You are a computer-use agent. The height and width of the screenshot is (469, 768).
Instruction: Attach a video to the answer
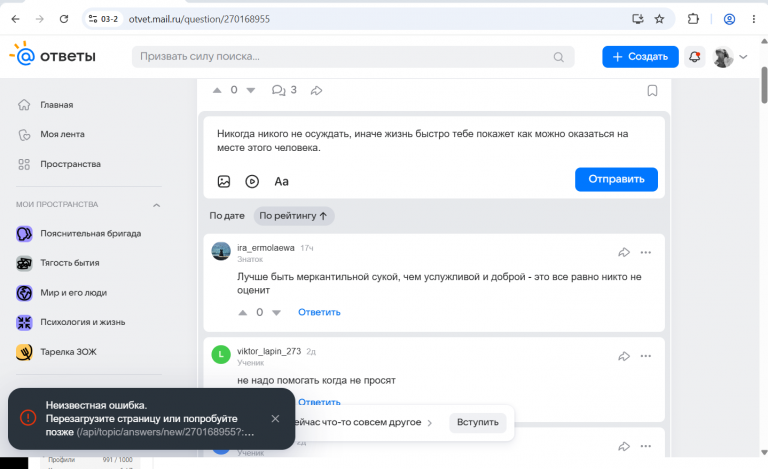[x=252, y=182]
